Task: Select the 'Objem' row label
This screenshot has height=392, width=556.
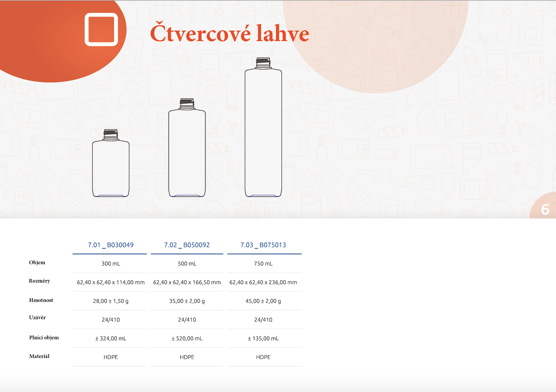Action: click(x=37, y=263)
